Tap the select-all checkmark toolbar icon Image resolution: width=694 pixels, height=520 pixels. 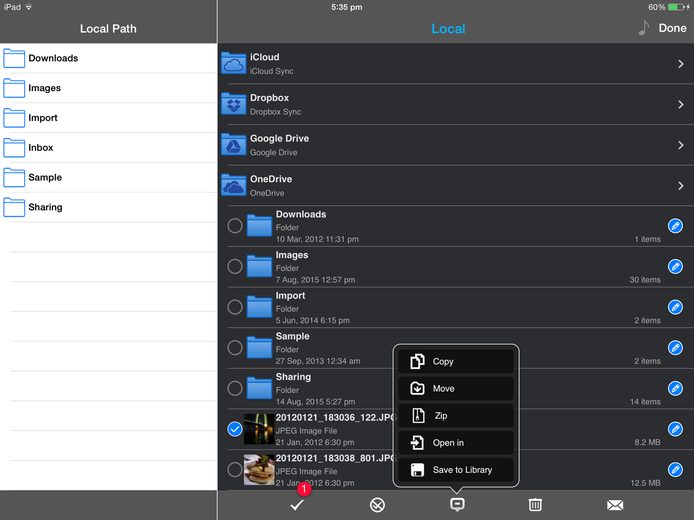pos(297,505)
